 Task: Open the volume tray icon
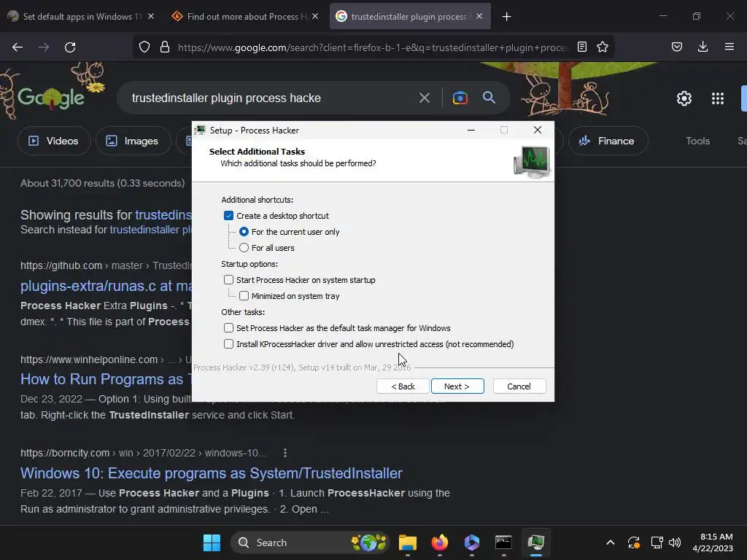coord(675,542)
